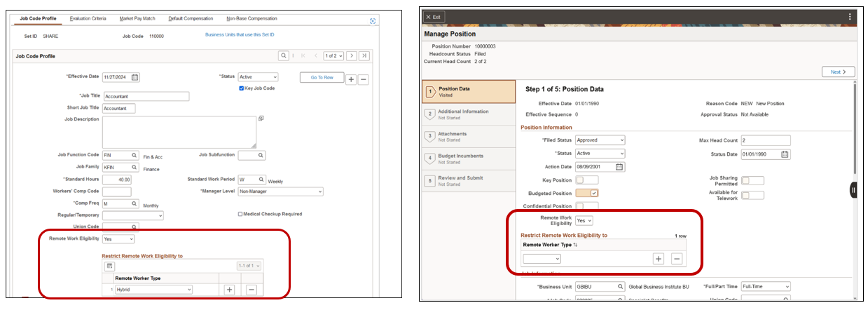
Task: Look up Job Subfunction values
Action: (261, 155)
